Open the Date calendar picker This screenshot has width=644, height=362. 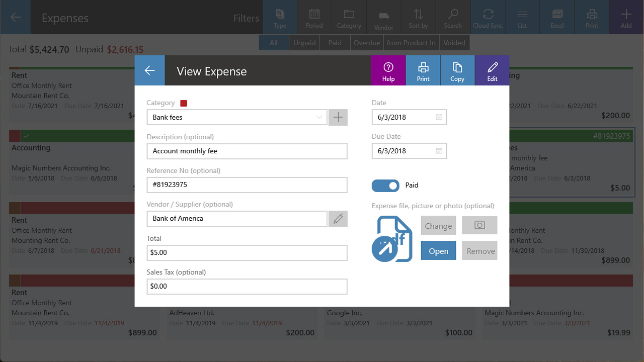click(x=439, y=117)
